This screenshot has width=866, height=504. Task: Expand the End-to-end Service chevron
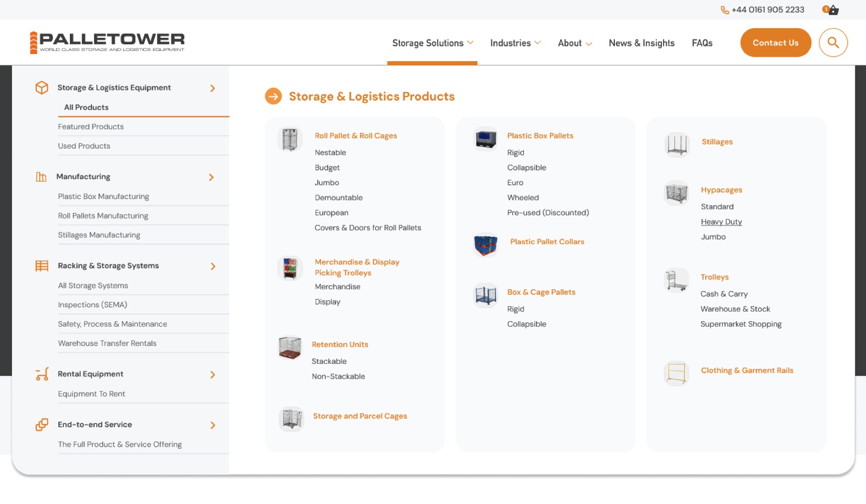click(213, 426)
